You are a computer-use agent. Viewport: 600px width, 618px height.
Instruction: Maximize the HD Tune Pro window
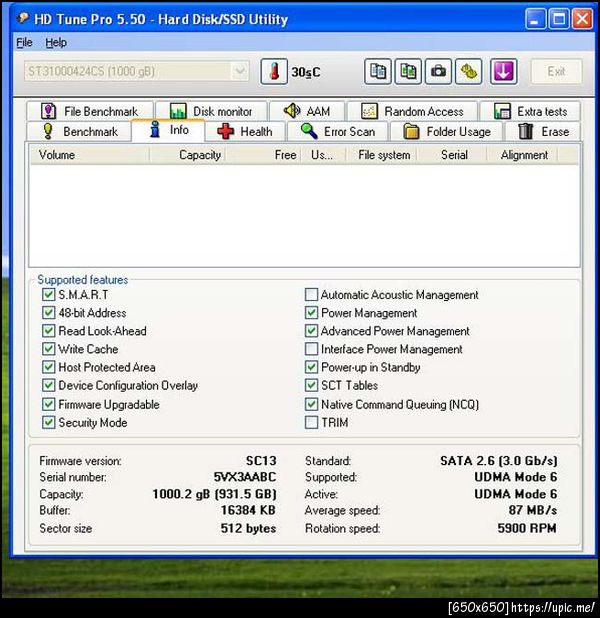click(559, 18)
